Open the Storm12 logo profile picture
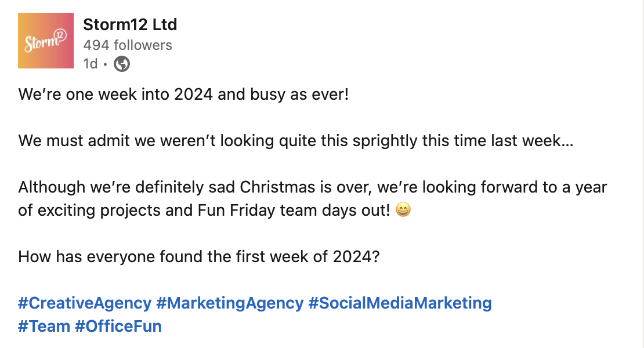Screen dimensions: 644x348 point(46,41)
